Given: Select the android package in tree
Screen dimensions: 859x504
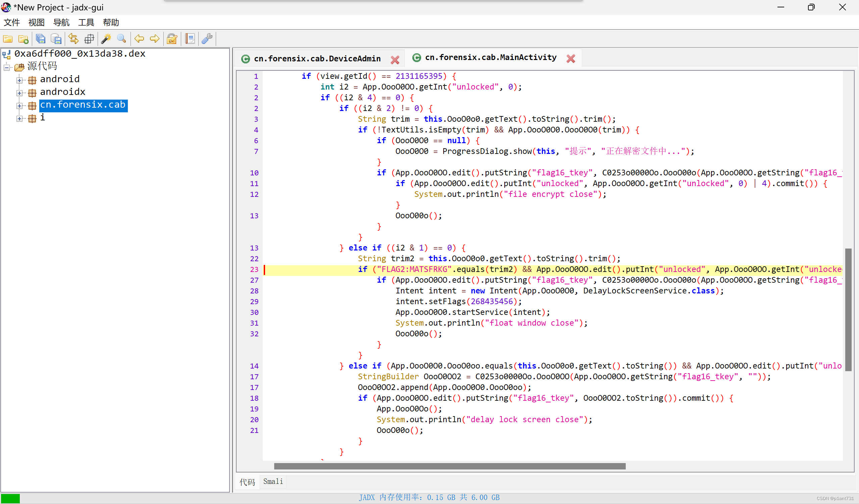Looking at the screenshot, I should point(60,79).
